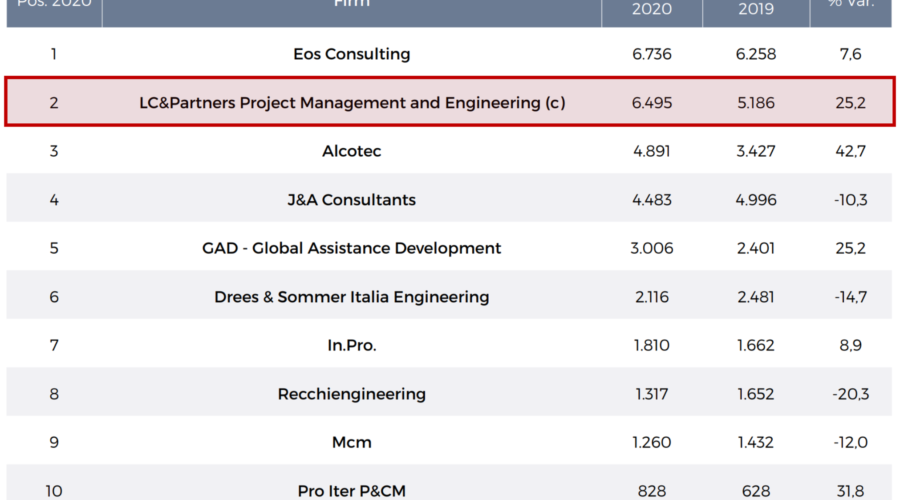The image size is (900, 500).
Task: Click the 2020 column header
Action: [651, 9]
